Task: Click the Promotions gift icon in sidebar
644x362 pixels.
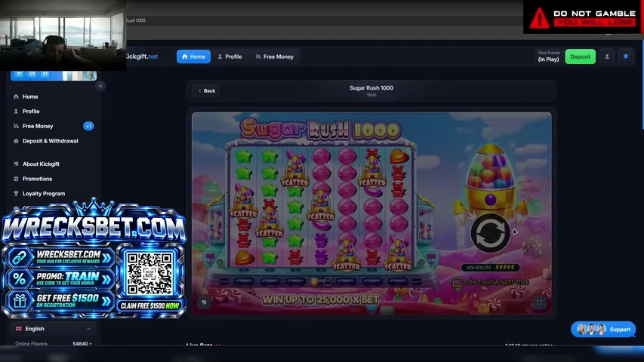Action: tap(16, 179)
